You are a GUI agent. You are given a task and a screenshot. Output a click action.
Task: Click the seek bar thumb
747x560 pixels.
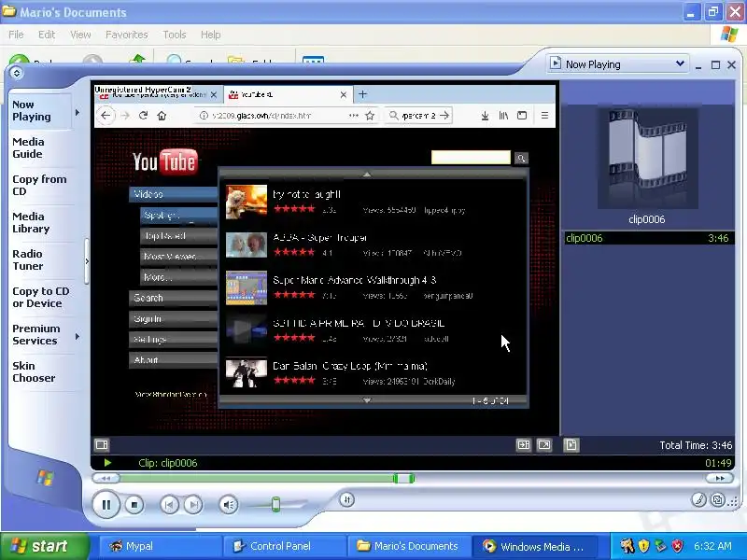click(403, 478)
